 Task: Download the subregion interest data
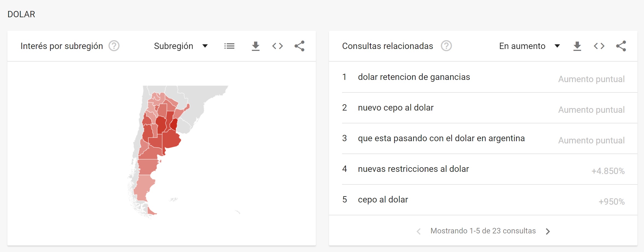pos(255,46)
